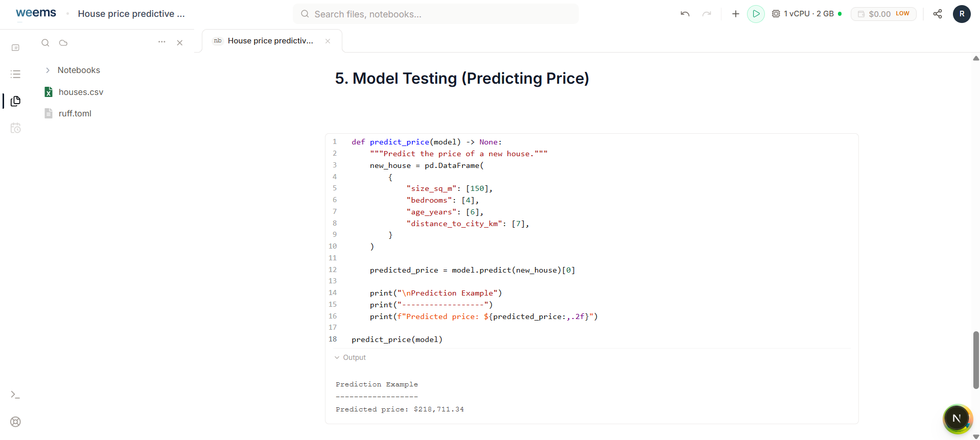
Task: Open the N assistant floating button
Action: (957, 419)
